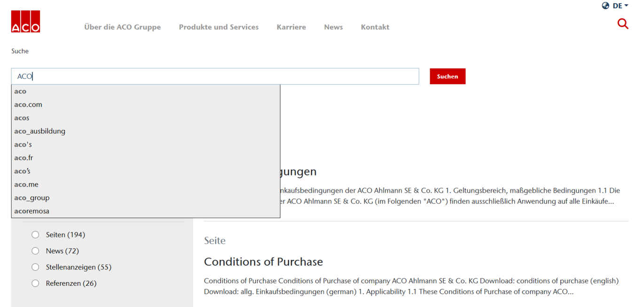The width and height of the screenshot is (644, 307).
Task: Open Produkte und Services menu
Action: [x=219, y=27]
